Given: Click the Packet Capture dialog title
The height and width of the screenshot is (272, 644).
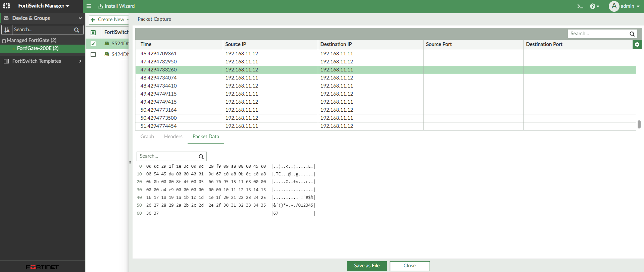Looking at the screenshot, I should 154,19.
